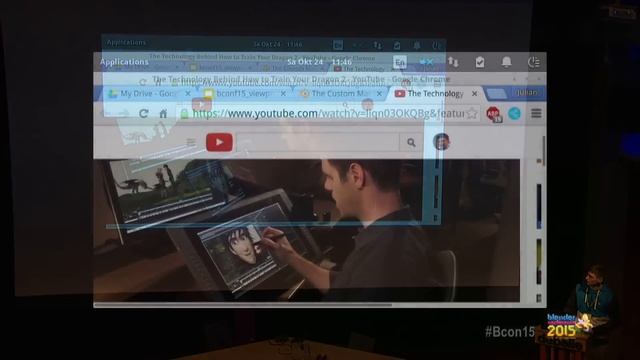Open the Applications menu in top panel
640x360 pixels.
(124, 62)
